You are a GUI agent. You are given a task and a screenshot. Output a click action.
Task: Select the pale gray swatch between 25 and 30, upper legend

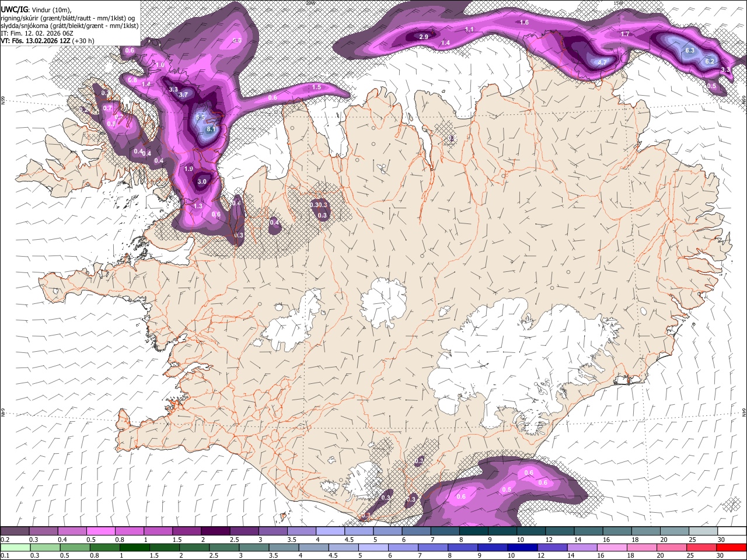[704, 531]
